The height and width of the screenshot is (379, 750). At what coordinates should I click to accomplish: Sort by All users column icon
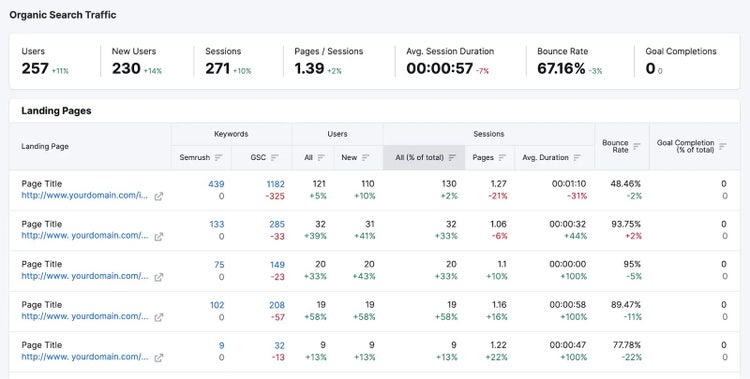point(321,157)
